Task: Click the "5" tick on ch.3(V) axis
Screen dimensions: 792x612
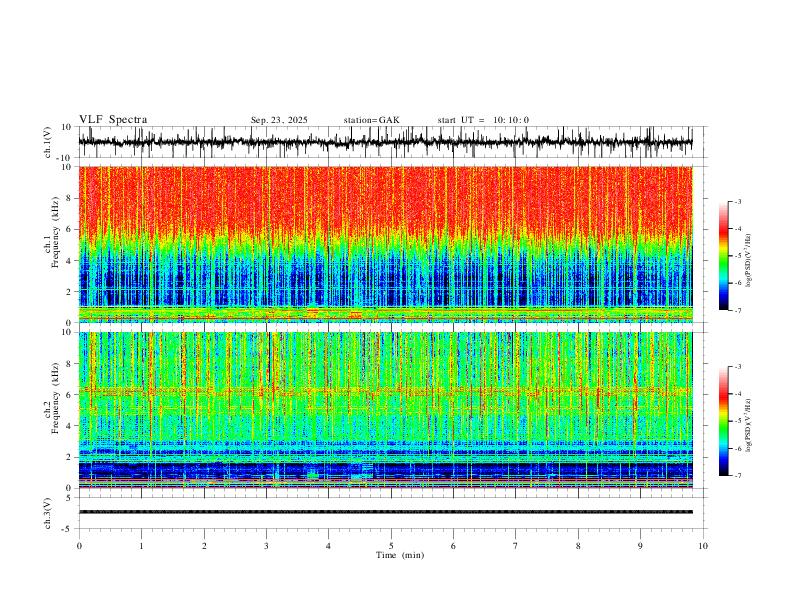Action: [x=70, y=497]
